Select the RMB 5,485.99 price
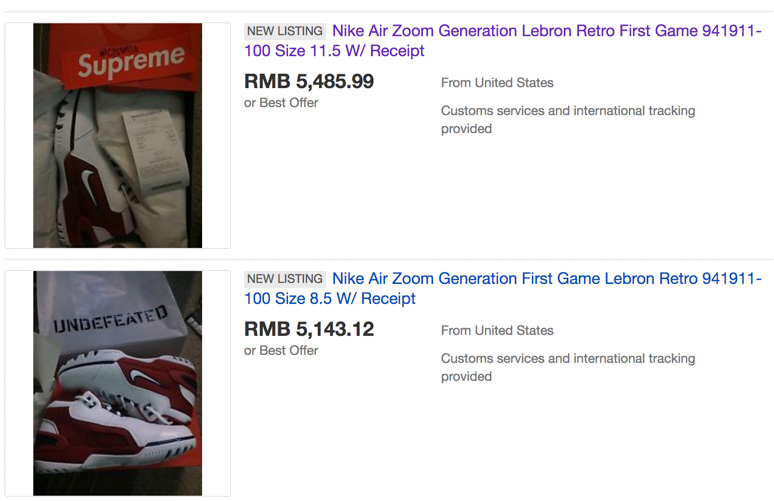The height and width of the screenshot is (501, 774). click(x=309, y=82)
